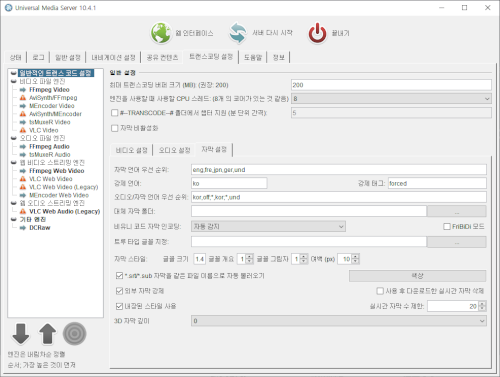This screenshot has height=377, width=500.
Task: Click arrow icon next to tsMuxeR Audio
Action: click(x=23, y=155)
